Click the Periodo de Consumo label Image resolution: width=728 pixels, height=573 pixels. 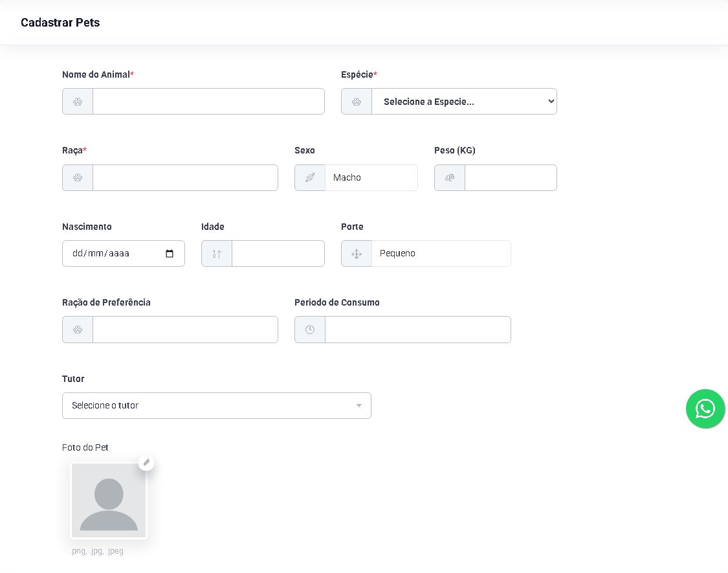[336, 302]
